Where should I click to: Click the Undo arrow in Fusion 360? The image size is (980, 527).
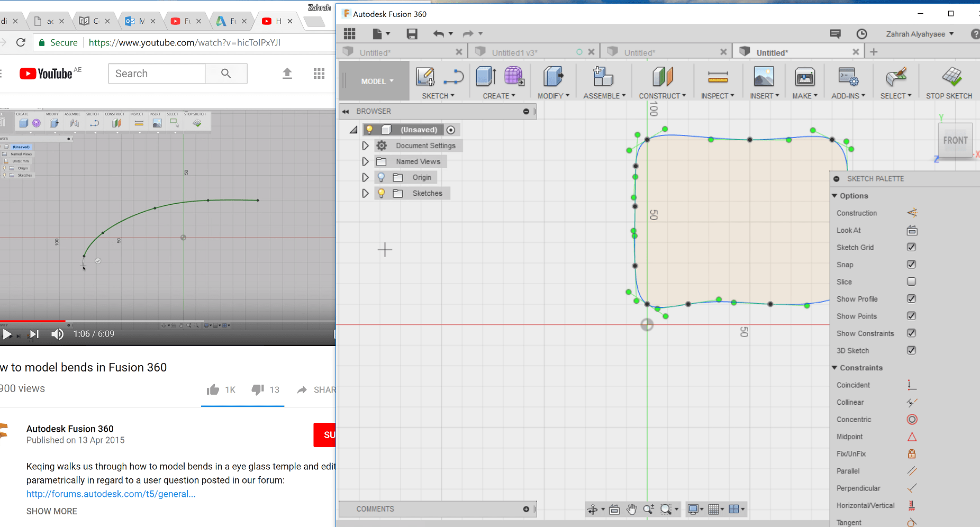(438, 34)
